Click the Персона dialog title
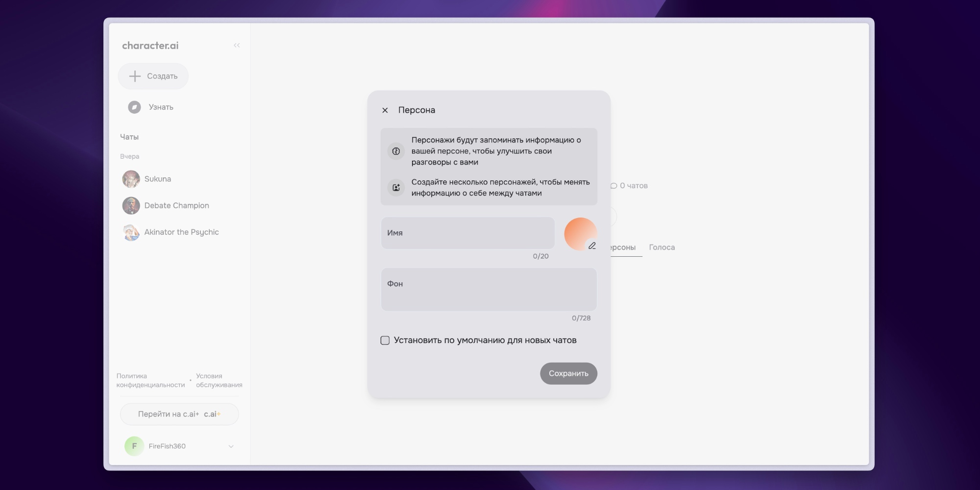Screen dimensions: 980x490 click(416, 110)
